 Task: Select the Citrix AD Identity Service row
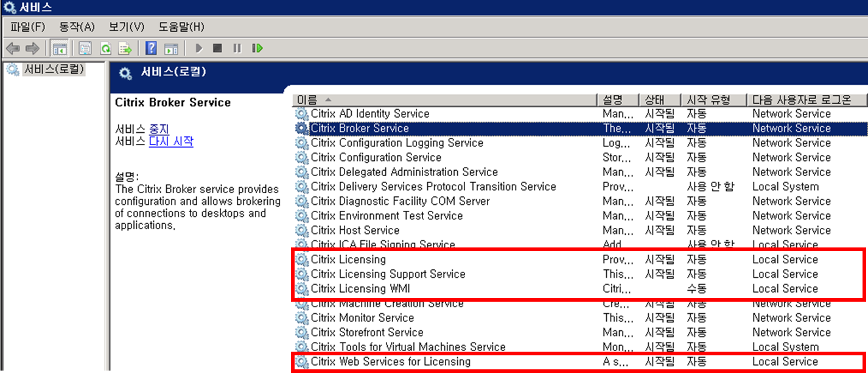tap(580, 113)
